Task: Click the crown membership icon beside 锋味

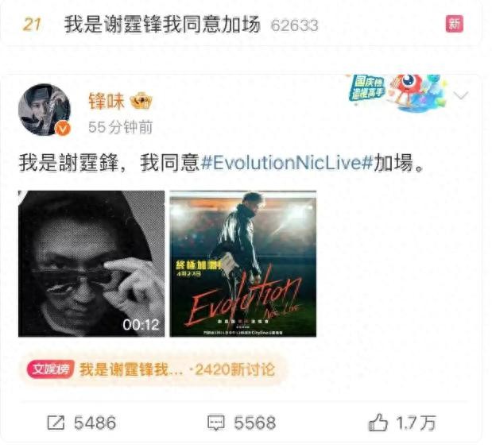Action: point(141,101)
